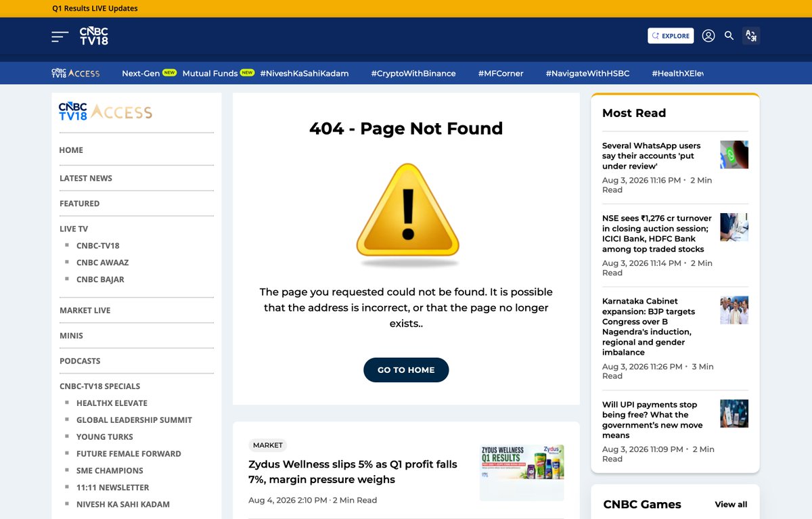Click the Karnataka Cabinet story thumbnail

(734, 310)
